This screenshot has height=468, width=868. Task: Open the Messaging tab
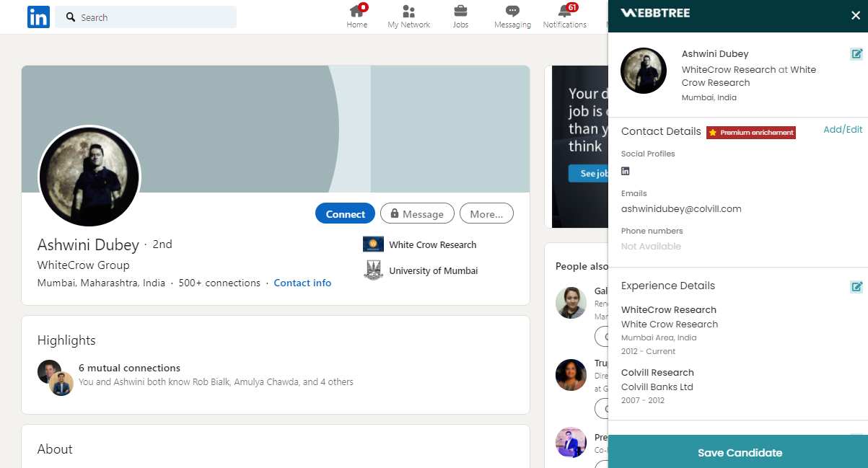[x=512, y=17]
